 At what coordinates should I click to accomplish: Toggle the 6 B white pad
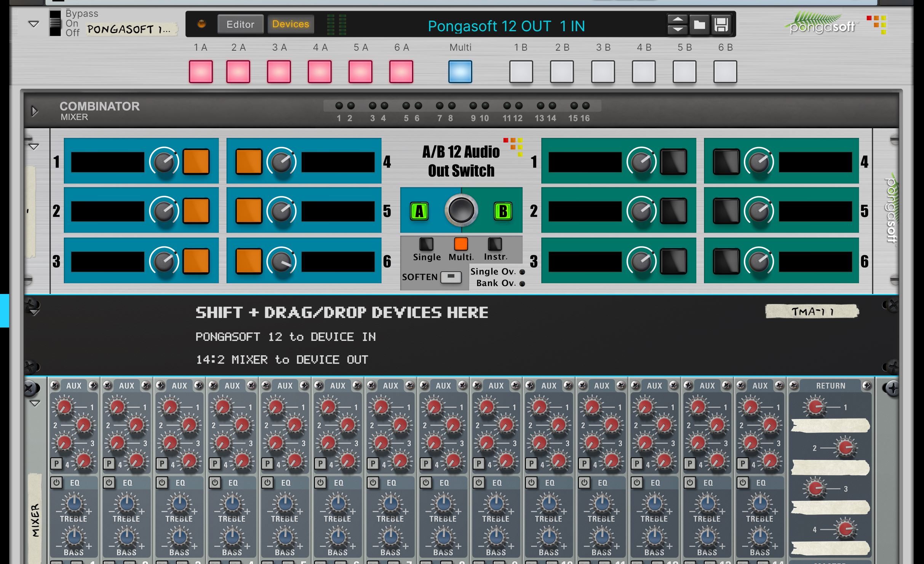point(725,72)
